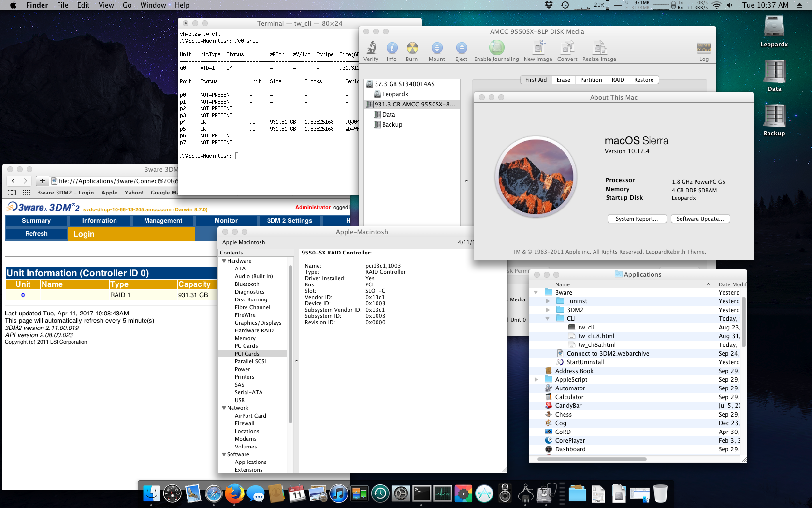The width and height of the screenshot is (812, 508).
Task: Open Wi-Fi status in menu bar
Action: pyautogui.click(x=716, y=5)
